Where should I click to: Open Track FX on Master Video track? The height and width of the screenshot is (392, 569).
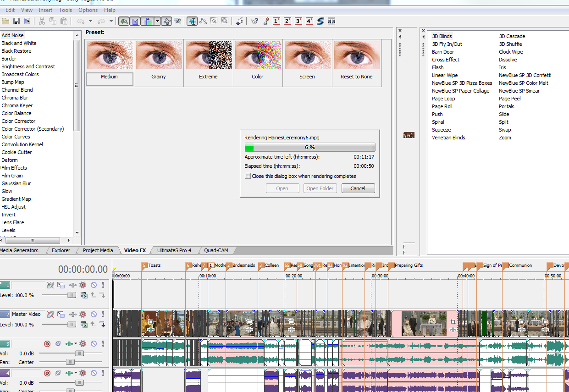coord(83,315)
